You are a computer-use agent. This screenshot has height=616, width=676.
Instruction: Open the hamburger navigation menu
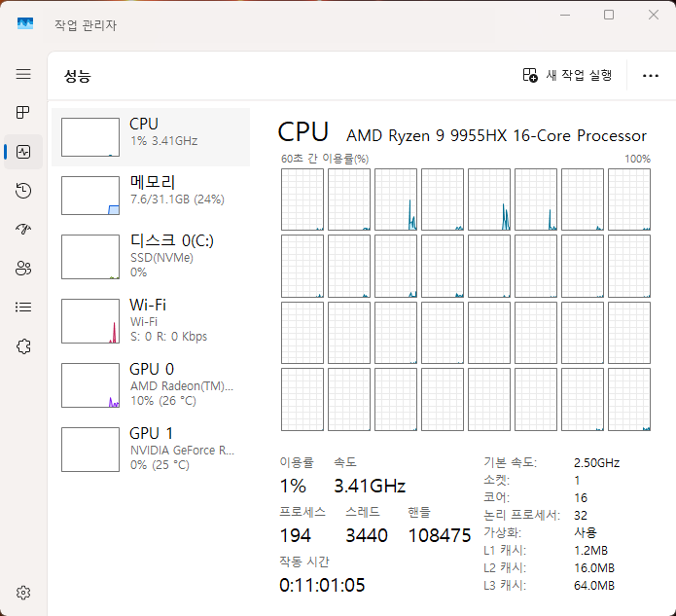23,74
